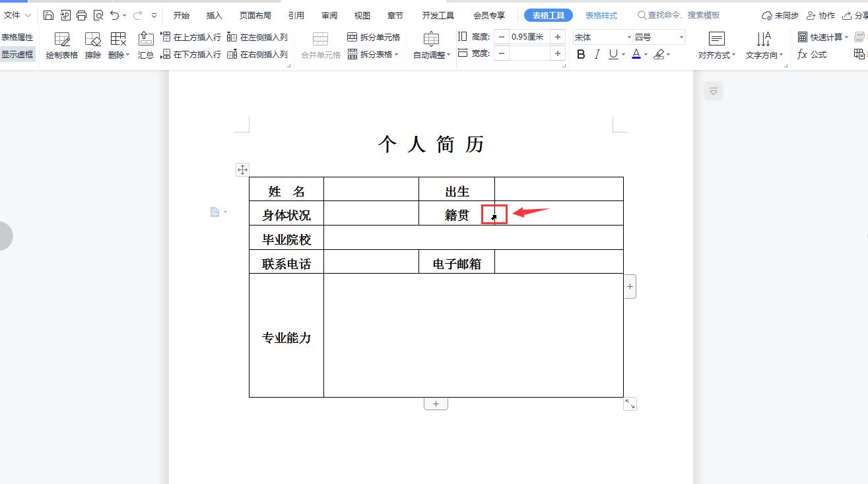
Task: Click the fx 公式 formula button
Action: click(812, 54)
